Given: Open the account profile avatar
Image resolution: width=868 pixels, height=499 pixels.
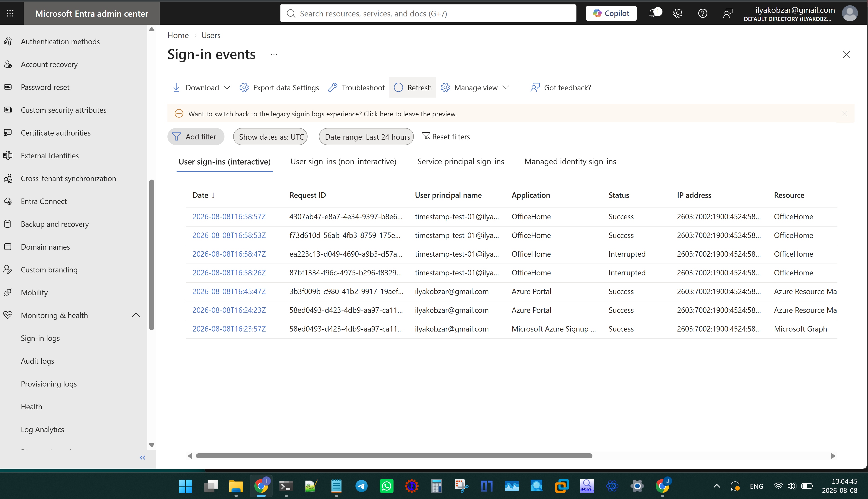Looking at the screenshot, I should point(850,13).
